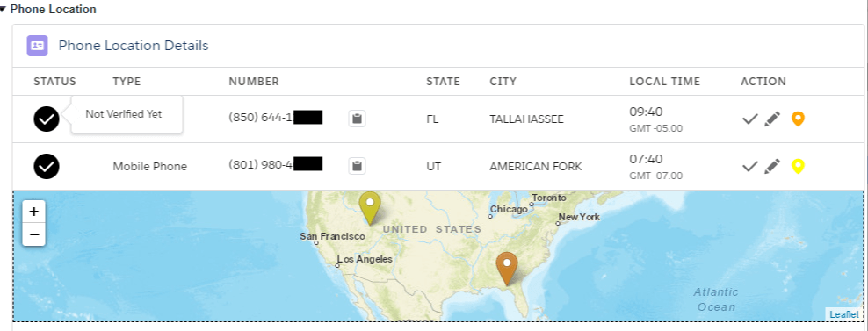
Task: Toggle status check for Tallahassee number
Action: tap(47, 119)
